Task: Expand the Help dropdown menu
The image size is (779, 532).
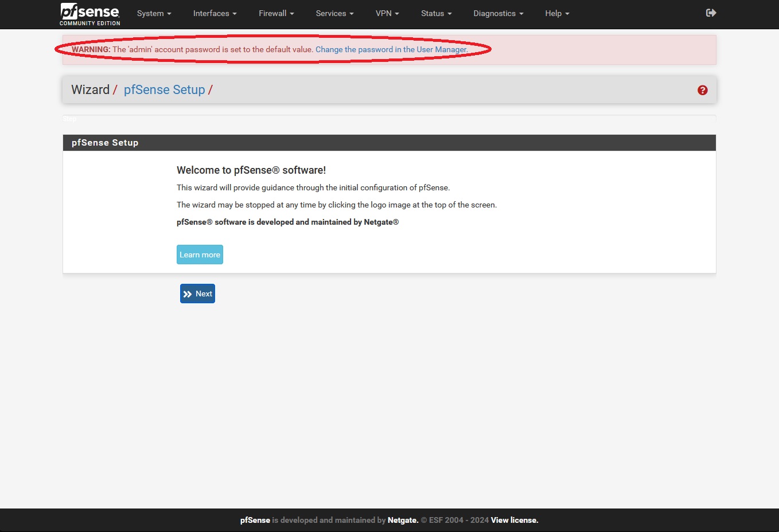Action: [x=557, y=13]
